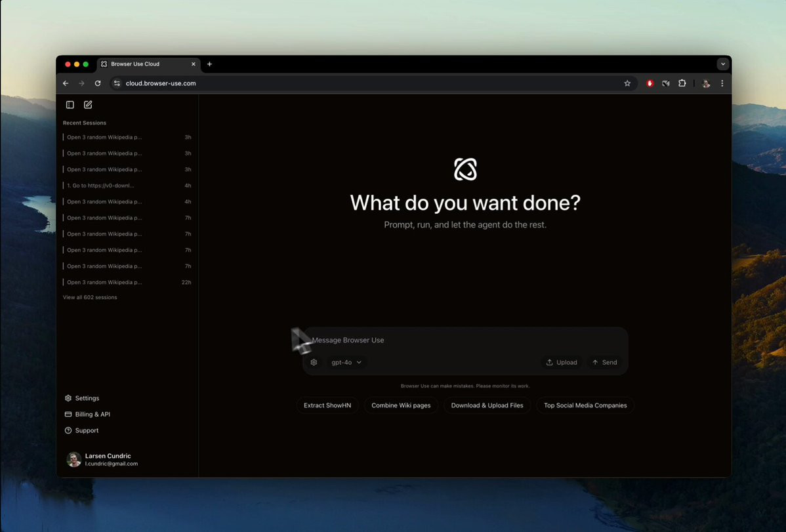Click the Browser Use logo above the heading
Screen dimensions: 786x532
(465, 169)
